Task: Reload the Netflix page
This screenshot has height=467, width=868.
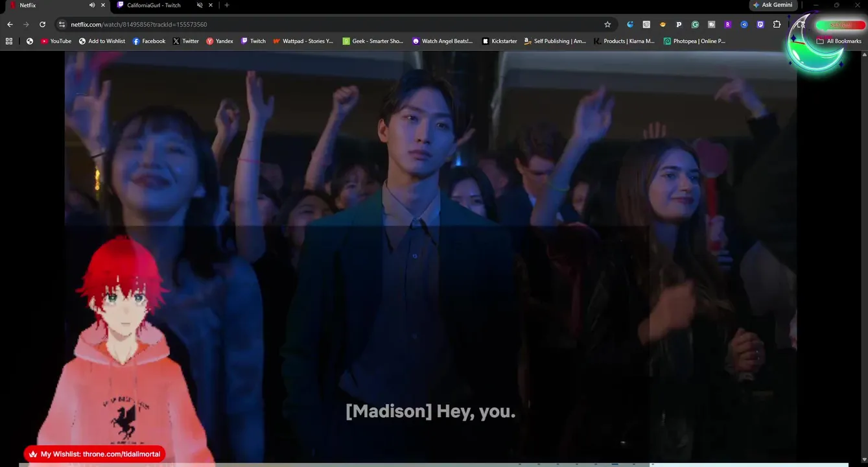Action: pos(42,25)
